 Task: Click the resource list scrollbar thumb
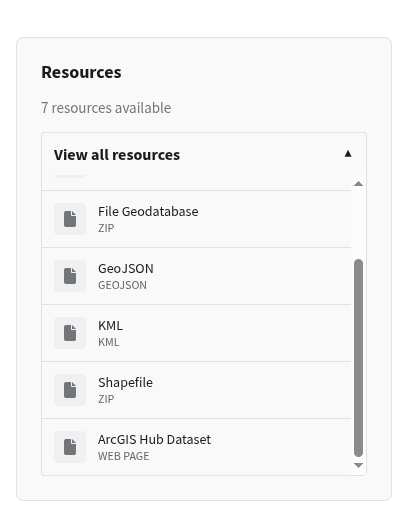358,358
